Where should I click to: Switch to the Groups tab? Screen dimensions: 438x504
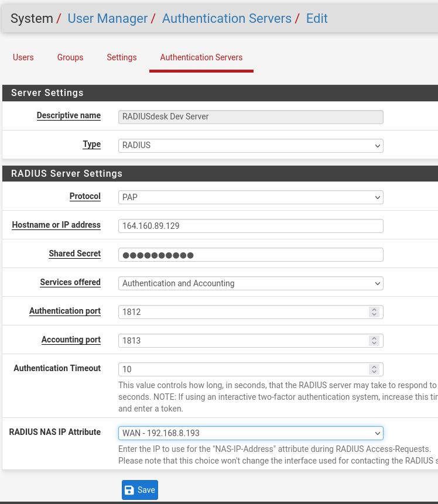pyautogui.click(x=70, y=57)
